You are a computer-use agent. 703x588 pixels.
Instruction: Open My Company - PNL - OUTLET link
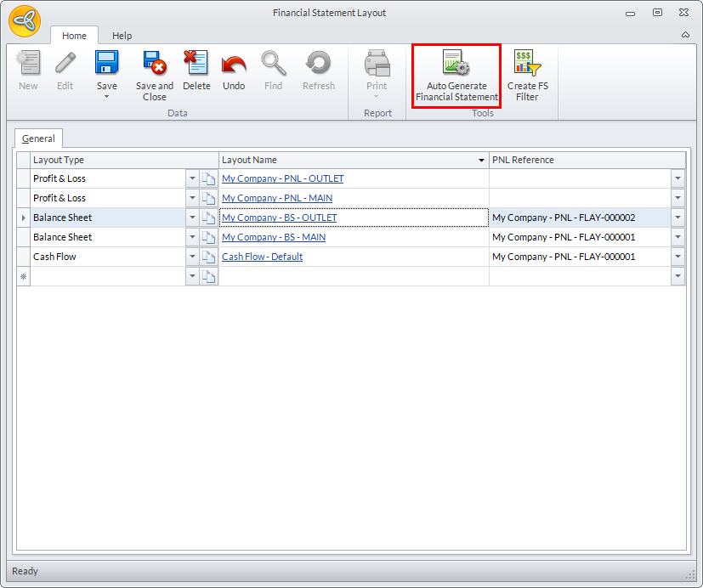282,178
